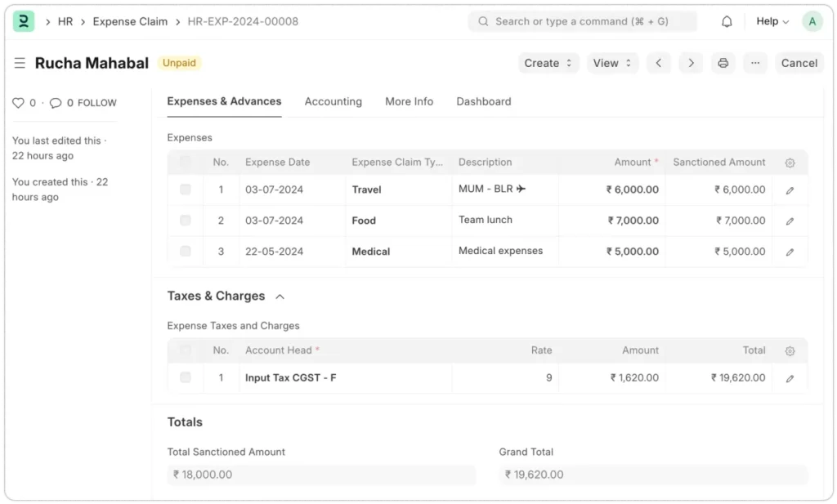Toggle the sidebar hamburger menu icon
Screen dimensions: 837x504
20,63
